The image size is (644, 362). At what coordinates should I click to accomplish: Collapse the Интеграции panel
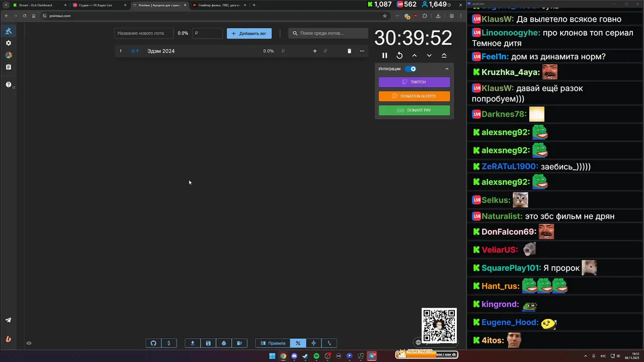click(447, 69)
